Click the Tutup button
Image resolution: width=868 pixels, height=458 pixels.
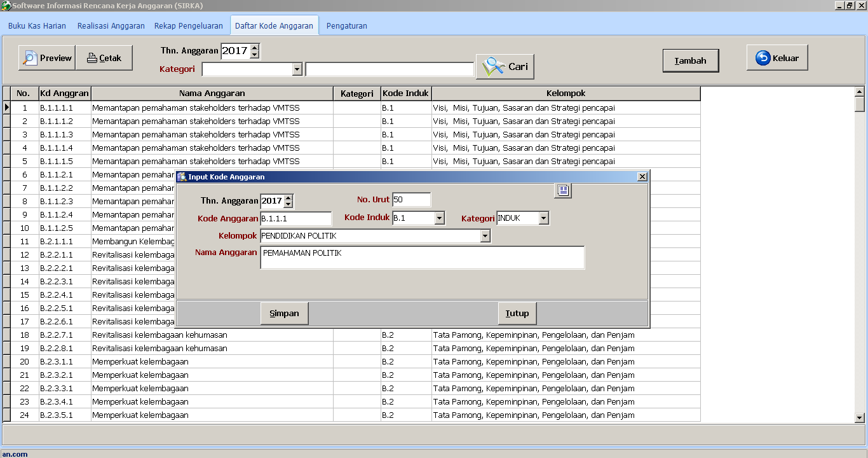point(517,312)
